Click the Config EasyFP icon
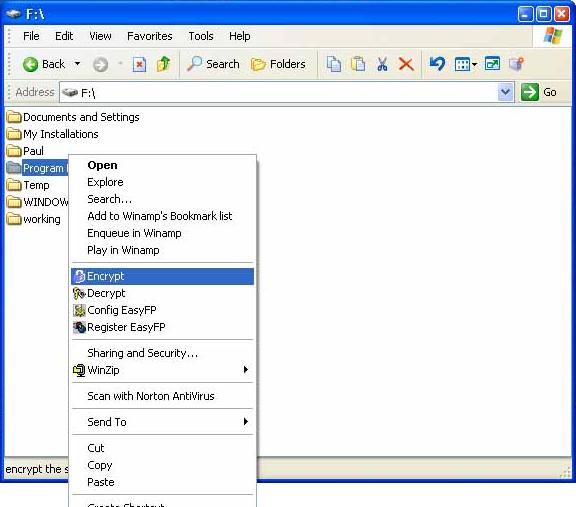Image resolution: width=576 pixels, height=507 pixels. pos(79,310)
